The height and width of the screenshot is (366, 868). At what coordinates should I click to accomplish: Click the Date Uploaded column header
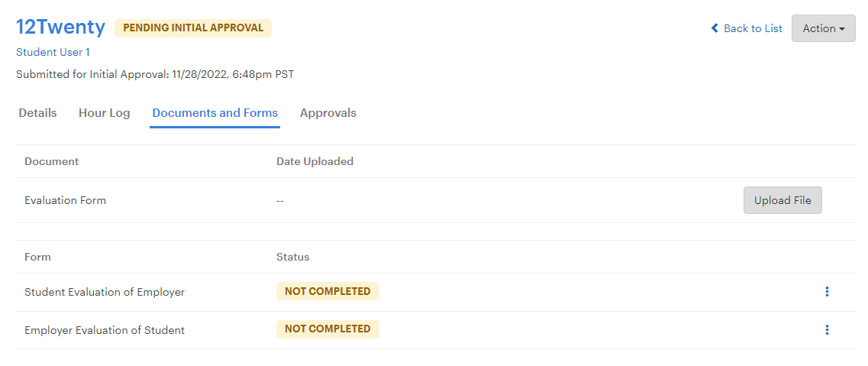pos(315,162)
